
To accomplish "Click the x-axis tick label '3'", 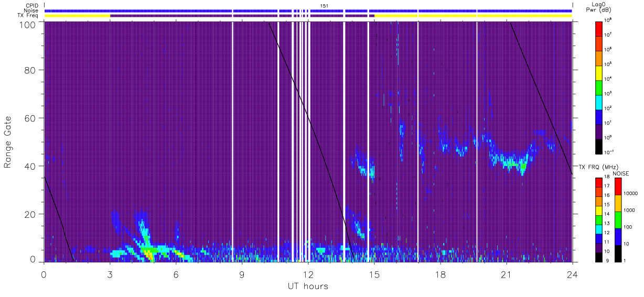I will (x=110, y=274).
